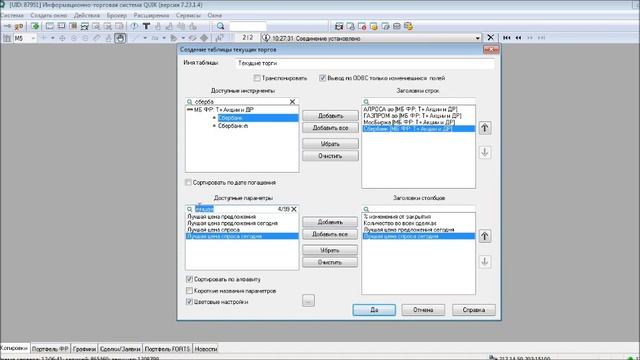Click the Имя таблицы input field

click(x=366, y=63)
